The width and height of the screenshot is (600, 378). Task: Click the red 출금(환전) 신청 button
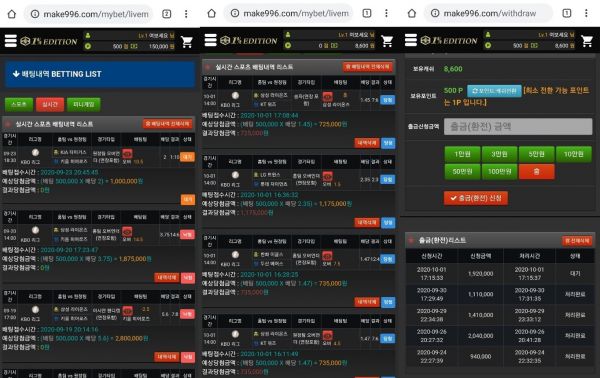click(476, 198)
